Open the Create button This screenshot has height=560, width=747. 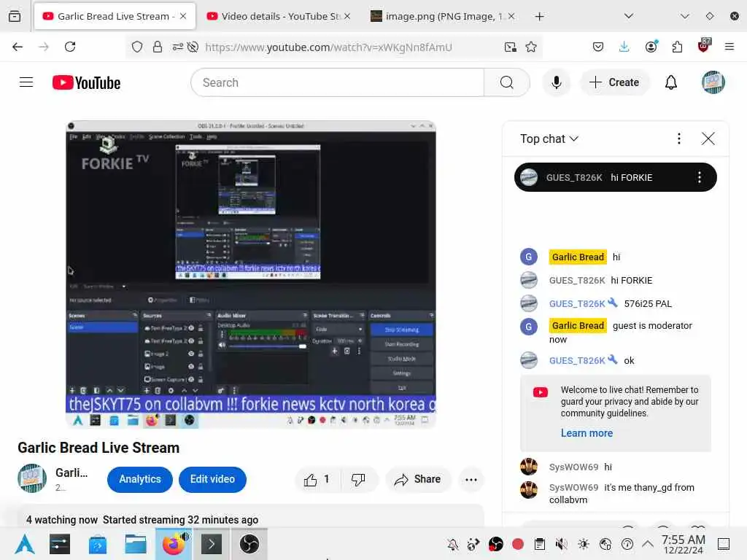point(614,82)
